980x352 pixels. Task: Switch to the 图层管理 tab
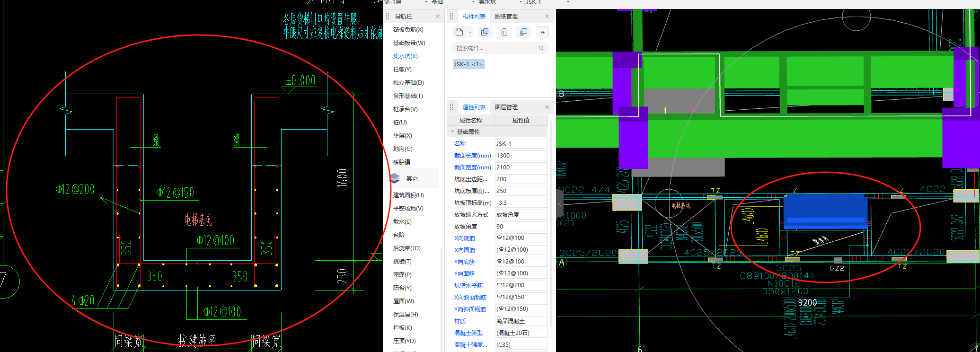(x=506, y=107)
